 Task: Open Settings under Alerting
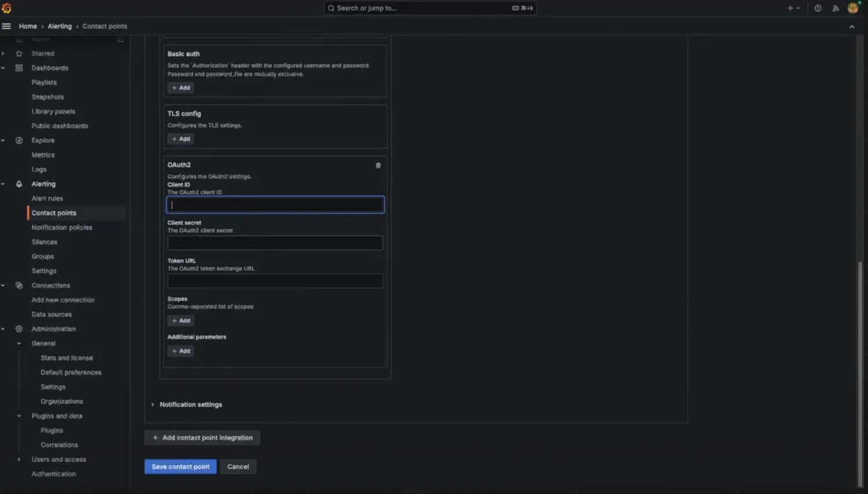(44, 271)
